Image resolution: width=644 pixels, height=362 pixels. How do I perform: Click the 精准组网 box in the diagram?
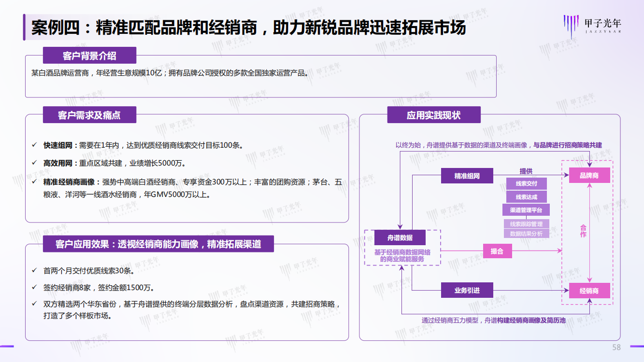467,176
